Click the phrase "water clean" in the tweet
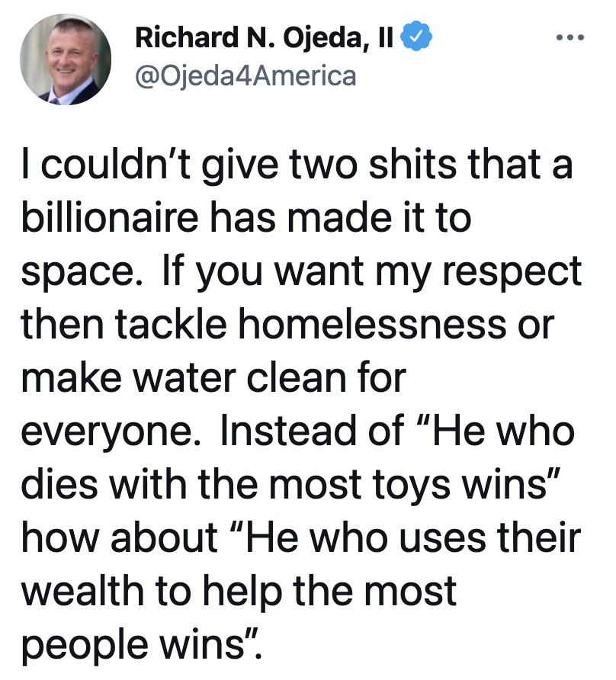616x680 pixels. pyautogui.click(x=239, y=377)
